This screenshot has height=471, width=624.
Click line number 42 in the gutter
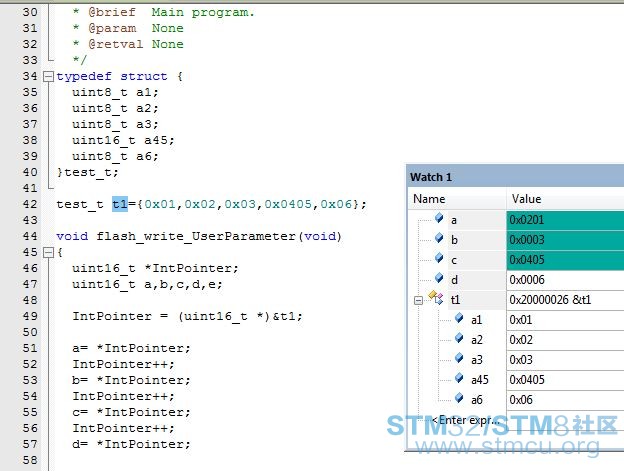click(x=30, y=204)
